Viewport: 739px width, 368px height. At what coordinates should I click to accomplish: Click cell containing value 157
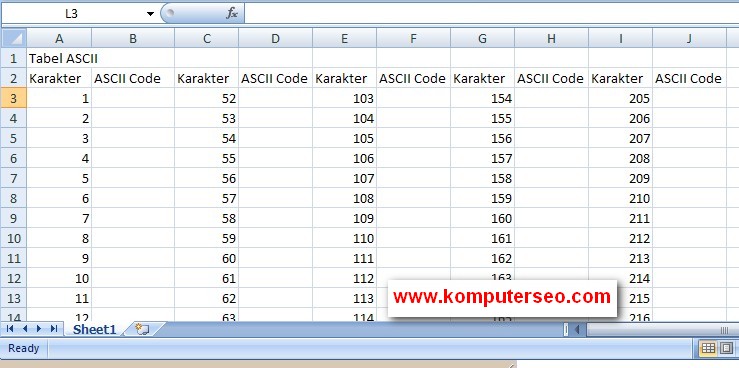tap(482, 158)
